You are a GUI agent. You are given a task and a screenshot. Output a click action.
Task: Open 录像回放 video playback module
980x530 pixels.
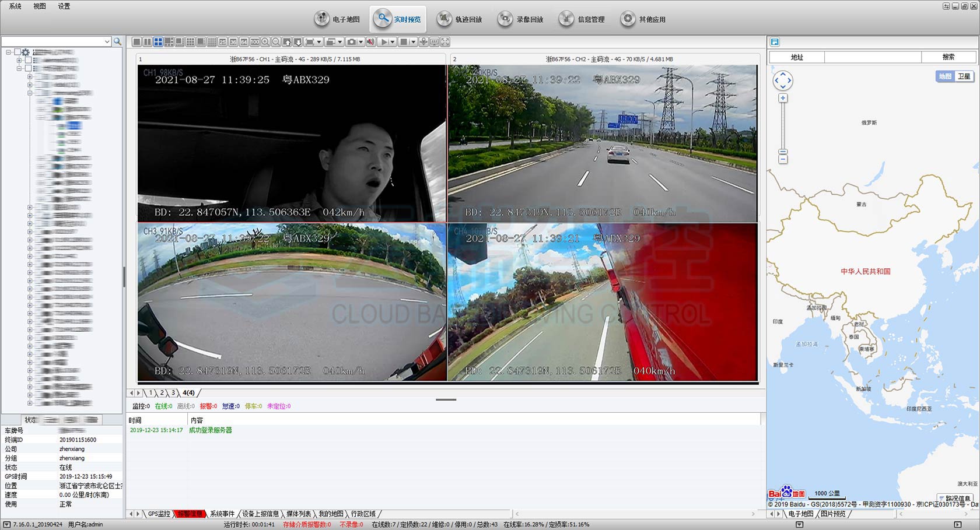pyautogui.click(x=520, y=19)
